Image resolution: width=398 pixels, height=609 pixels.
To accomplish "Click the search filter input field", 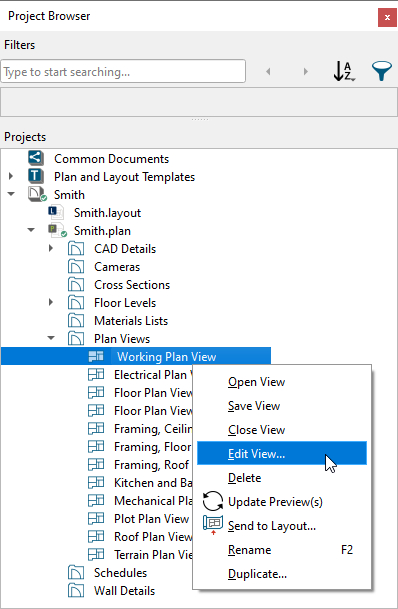I will coord(123,71).
